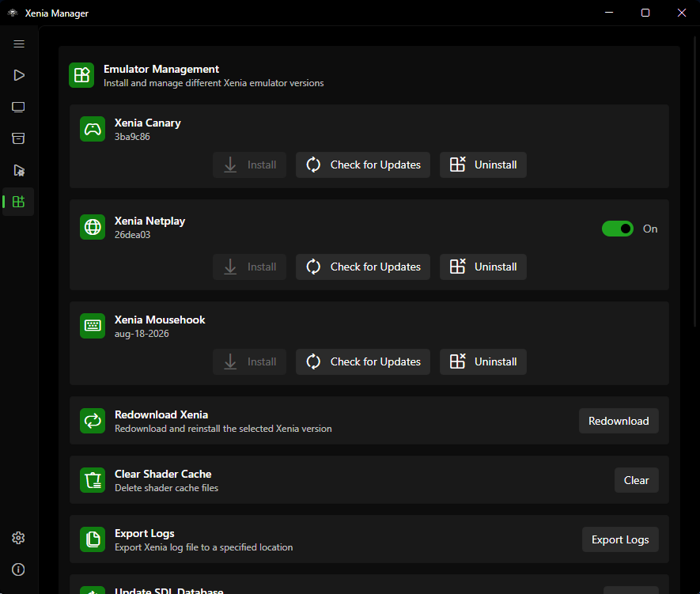Open the archive box sidebar icon
This screenshot has height=594, width=700.
point(19,138)
